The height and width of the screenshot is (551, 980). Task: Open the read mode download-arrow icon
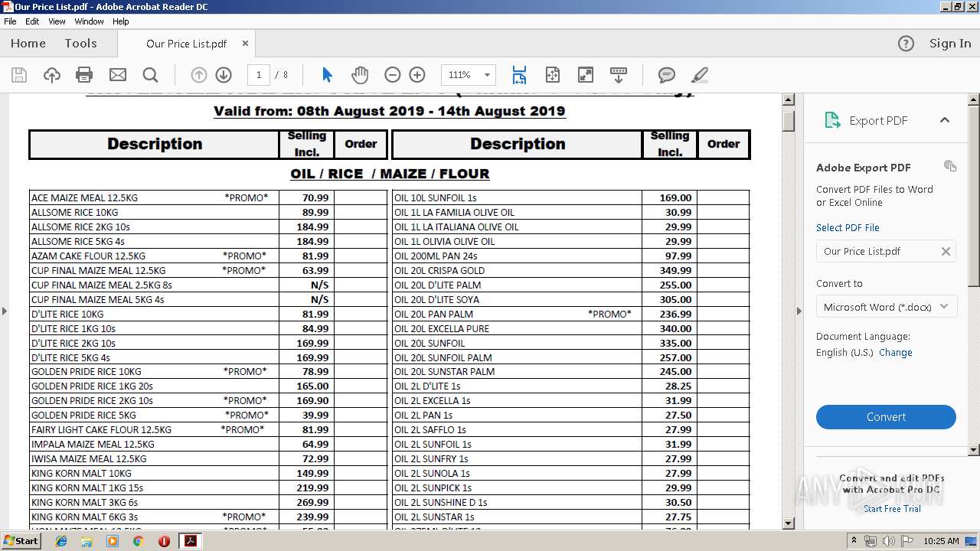619,75
